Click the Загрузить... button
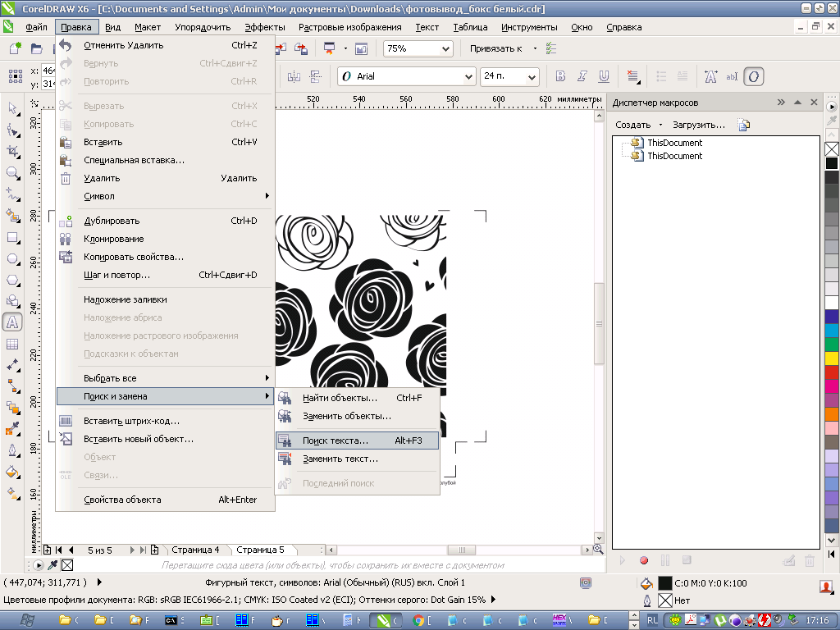Screen dimensions: 840x630 pos(699,125)
